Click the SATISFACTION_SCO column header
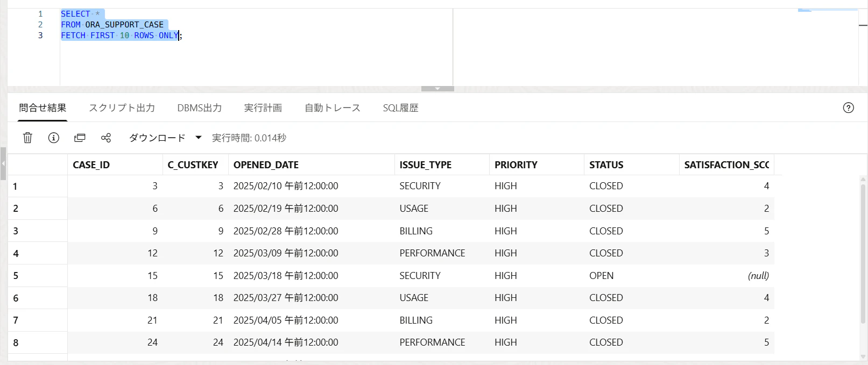 726,165
